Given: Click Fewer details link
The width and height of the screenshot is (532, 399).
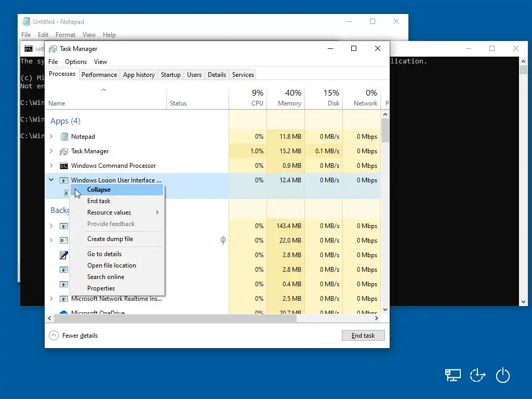Looking at the screenshot, I should 80,336.
